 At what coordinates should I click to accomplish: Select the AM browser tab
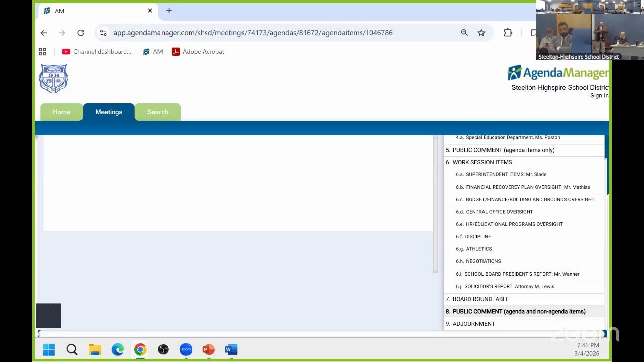[x=98, y=11]
